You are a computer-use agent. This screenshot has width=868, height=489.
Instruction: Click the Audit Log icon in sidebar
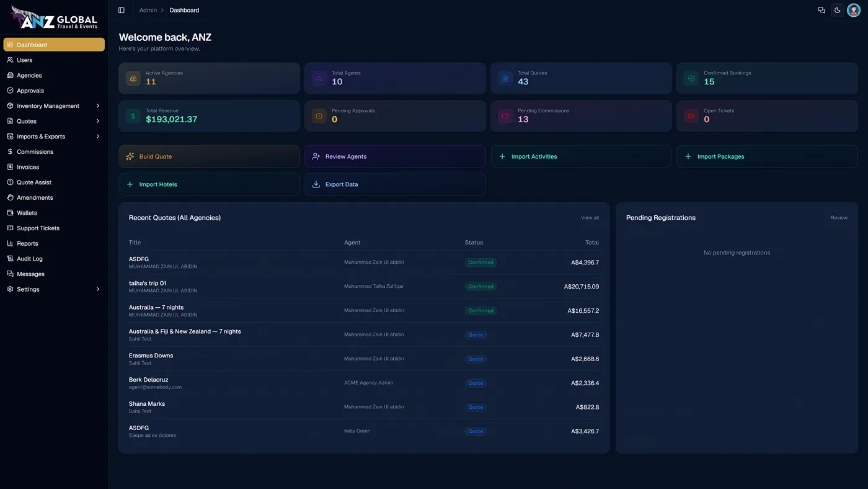click(10, 259)
